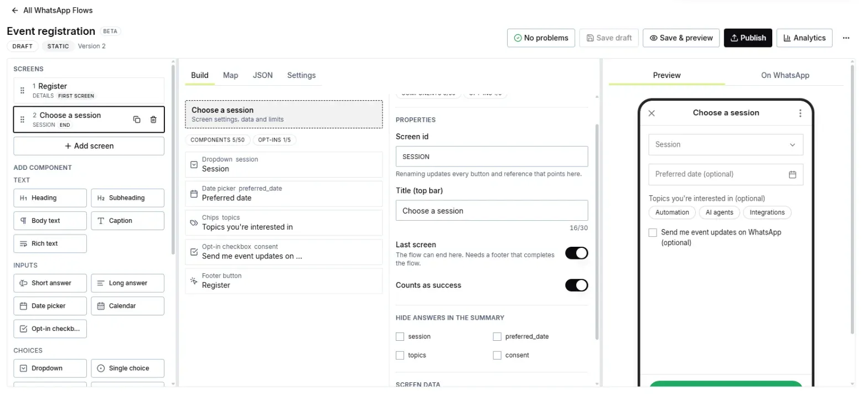Delete the Choose a session screen
868x400 pixels.
click(153, 120)
